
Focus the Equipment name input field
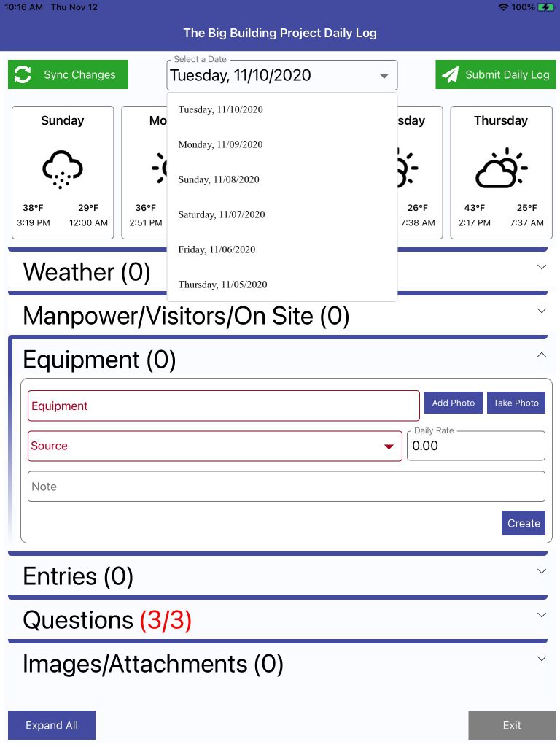coord(223,406)
